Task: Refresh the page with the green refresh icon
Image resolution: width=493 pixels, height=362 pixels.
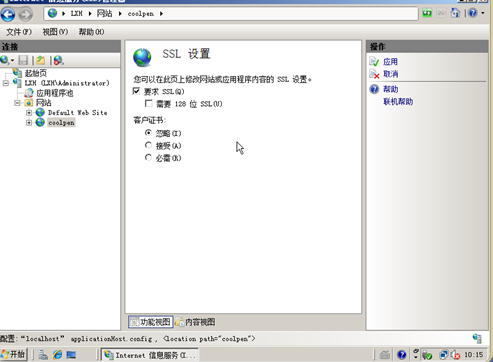Action: pos(427,13)
